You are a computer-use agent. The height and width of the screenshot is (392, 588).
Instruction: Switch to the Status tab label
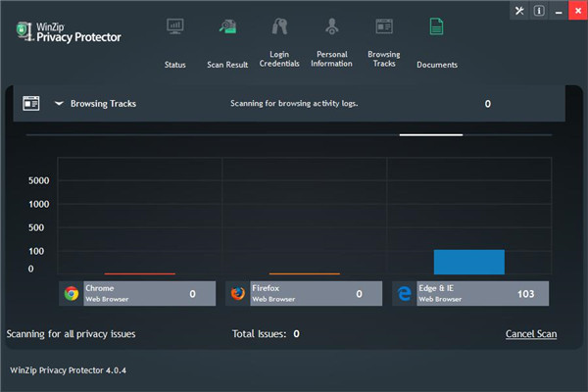[x=175, y=65]
